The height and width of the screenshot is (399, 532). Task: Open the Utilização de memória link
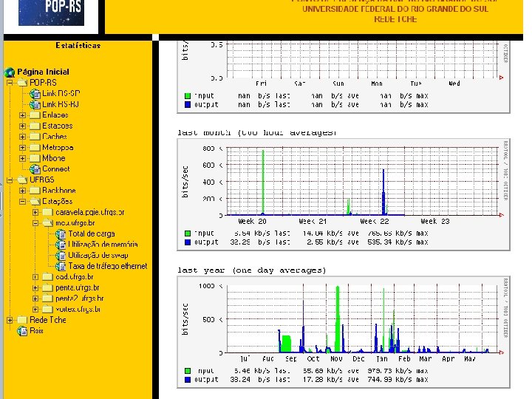(103, 245)
